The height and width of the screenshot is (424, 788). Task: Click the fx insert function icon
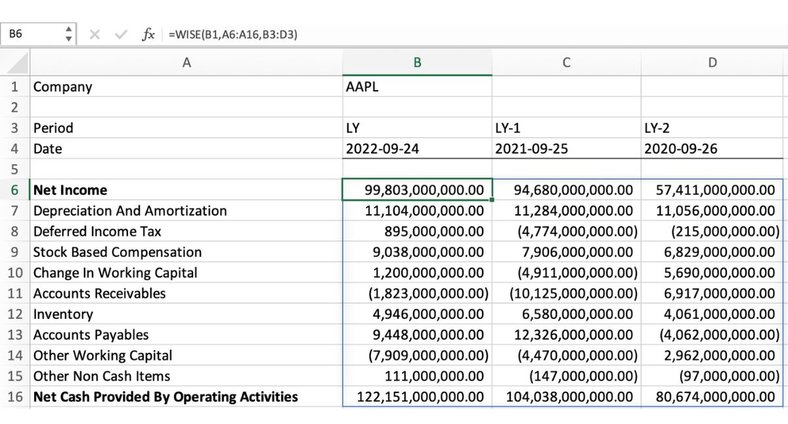pyautogui.click(x=148, y=34)
